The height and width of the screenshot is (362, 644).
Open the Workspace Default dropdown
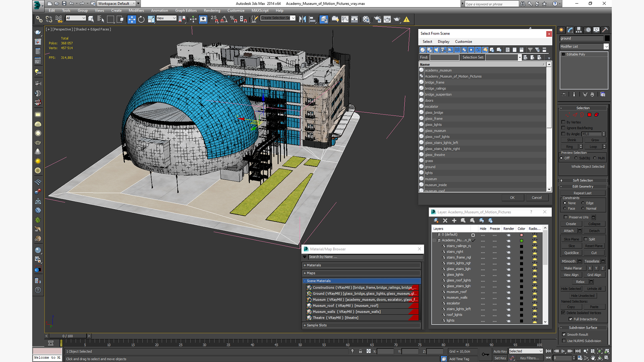click(116, 3)
